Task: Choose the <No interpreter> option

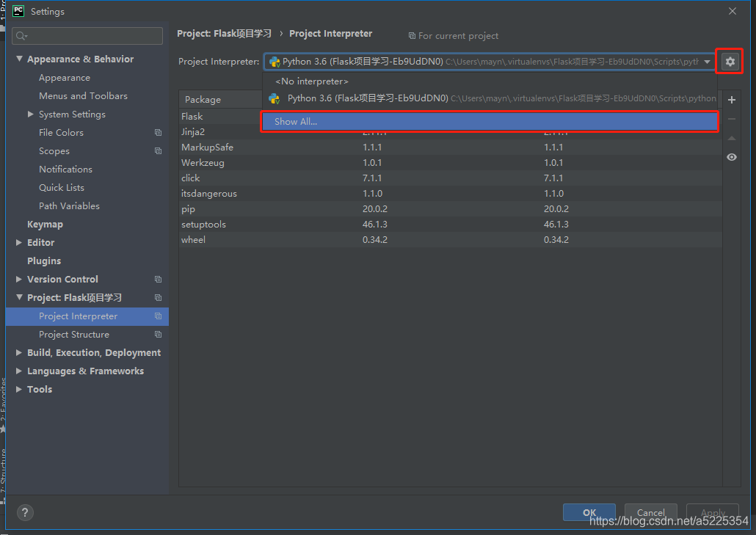Action: click(490, 81)
